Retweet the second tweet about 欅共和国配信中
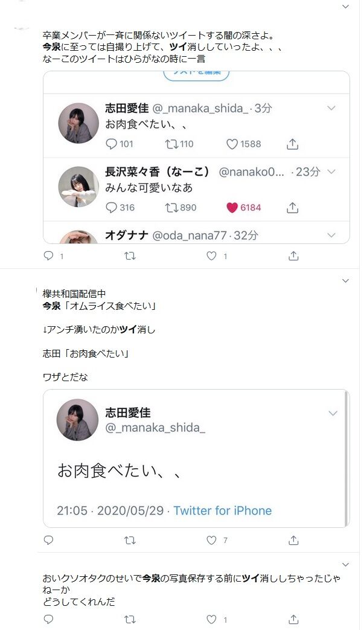The image size is (364, 630). coord(129,540)
